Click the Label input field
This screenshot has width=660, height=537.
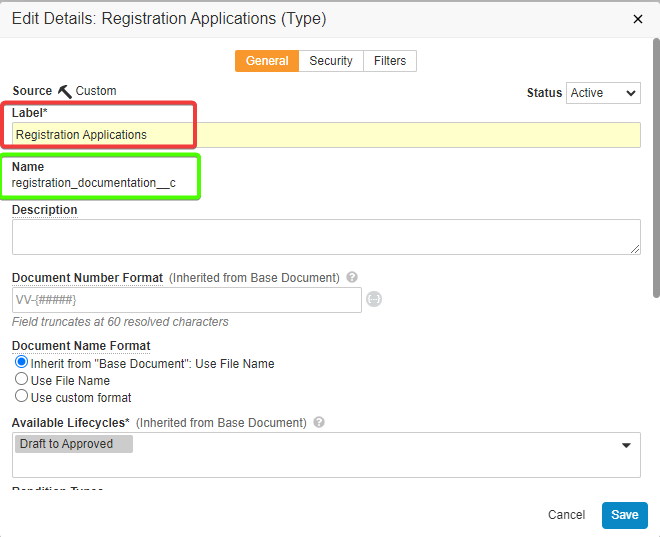326,135
